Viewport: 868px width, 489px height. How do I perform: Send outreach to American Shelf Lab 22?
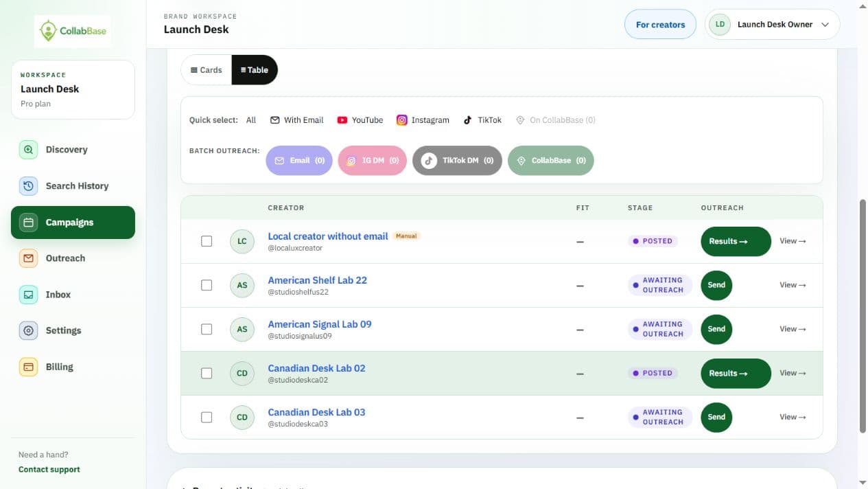tap(716, 285)
